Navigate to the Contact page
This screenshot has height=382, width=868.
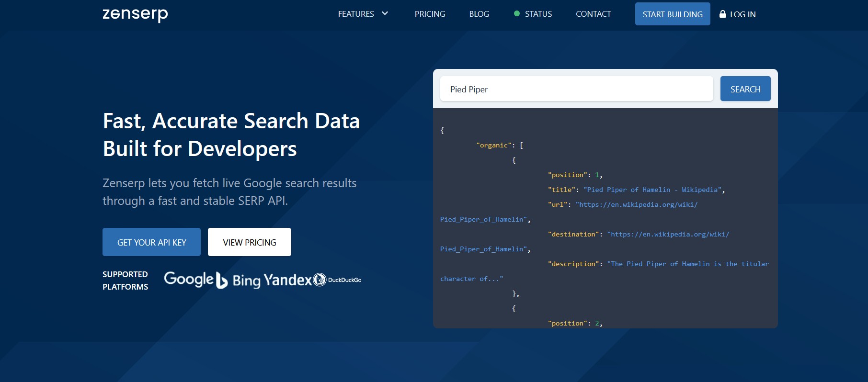click(593, 14)
